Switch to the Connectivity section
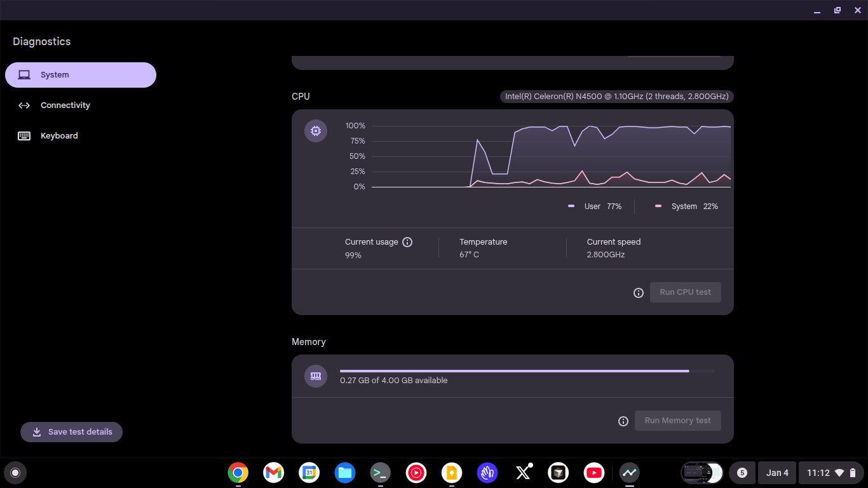 65,105
